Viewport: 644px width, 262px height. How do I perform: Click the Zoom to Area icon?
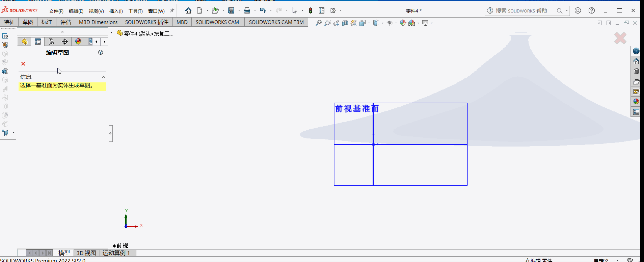click(327, 23)
